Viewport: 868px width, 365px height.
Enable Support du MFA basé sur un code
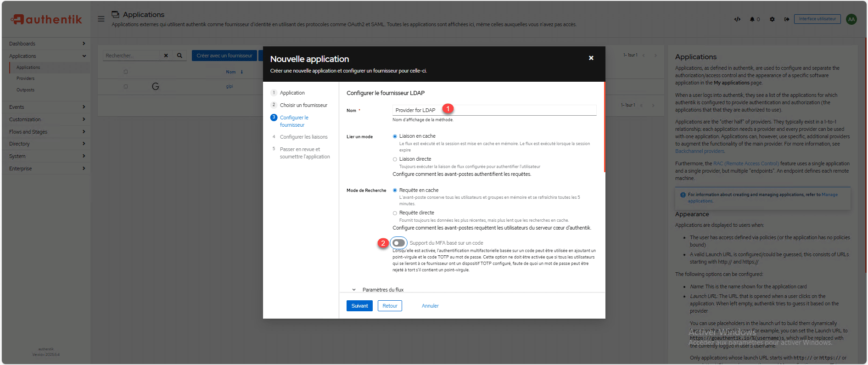[x=398, y=243]
